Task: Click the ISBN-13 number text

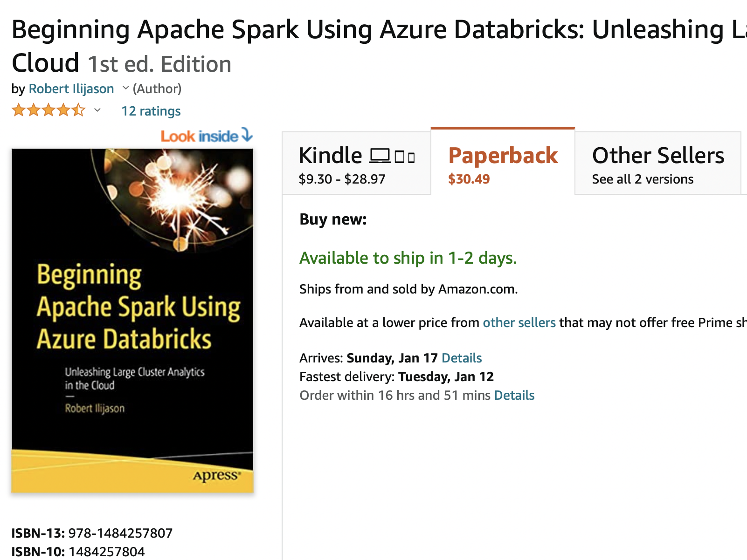Action: point(120,533)
